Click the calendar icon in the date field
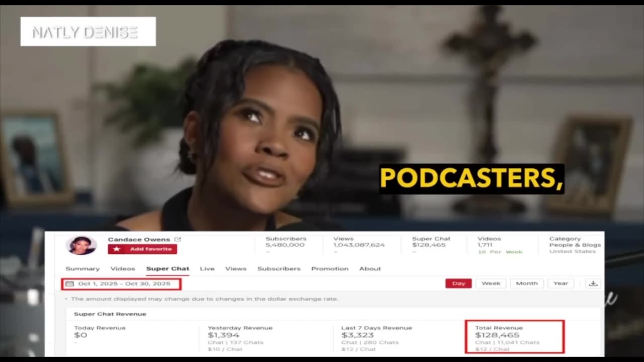 [x=69, y=284]
